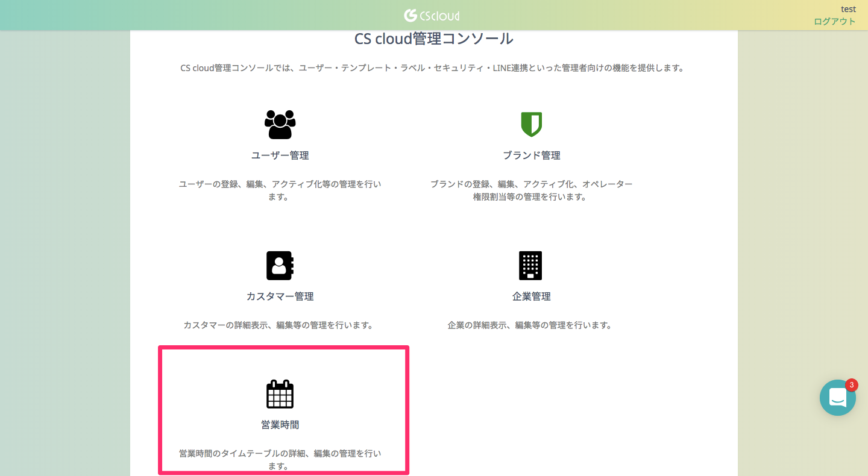Open ユーザー管理 heading link
This screenshot has width=868, height=476.
[280, 155]
